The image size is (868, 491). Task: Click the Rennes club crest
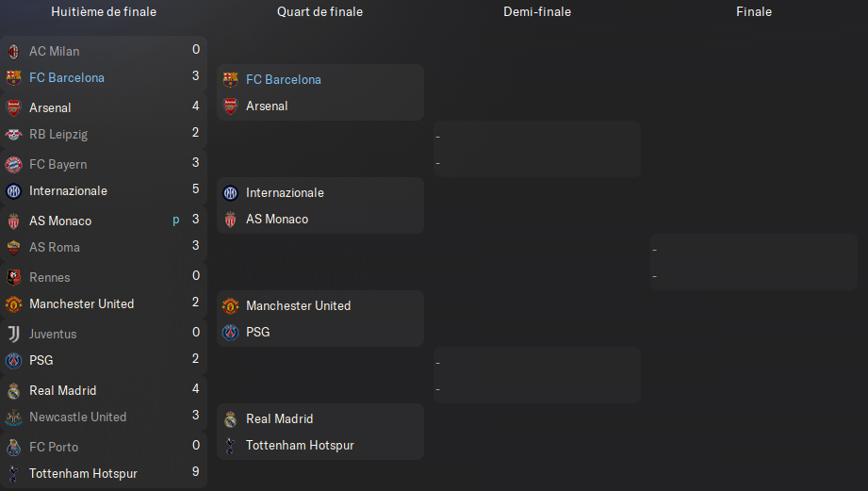pos(14,277)
